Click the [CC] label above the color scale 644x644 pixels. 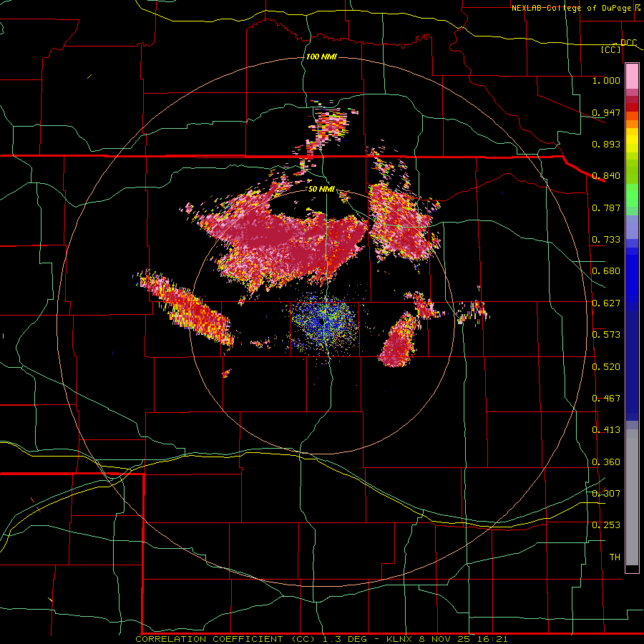tap(611, 49)
